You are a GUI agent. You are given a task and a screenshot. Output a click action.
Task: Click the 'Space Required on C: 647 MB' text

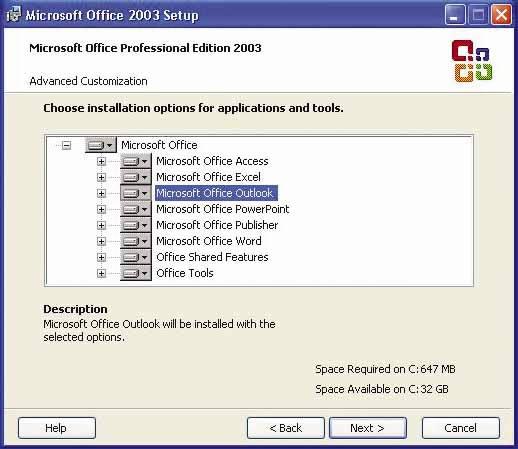[x=385, y=369]
